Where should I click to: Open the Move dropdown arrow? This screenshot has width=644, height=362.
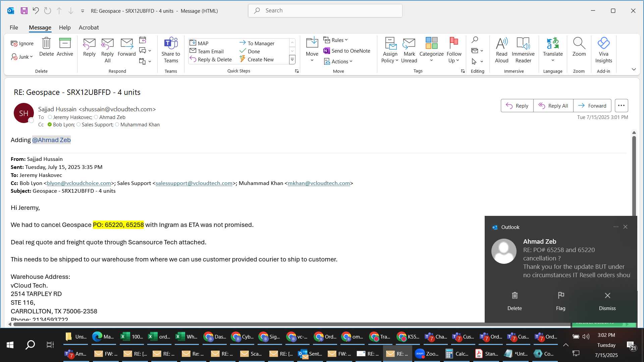pyautogui.click(x=312, y=60)
